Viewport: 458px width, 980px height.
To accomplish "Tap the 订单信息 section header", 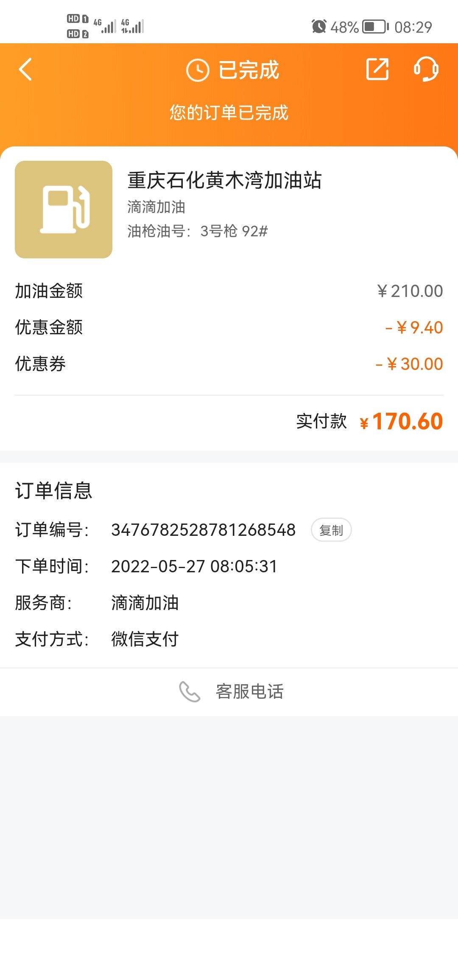I will click(54, 490).
